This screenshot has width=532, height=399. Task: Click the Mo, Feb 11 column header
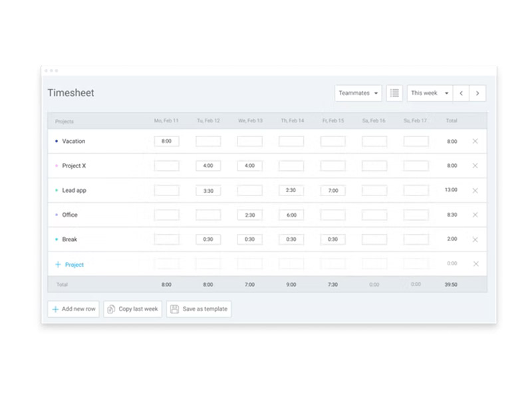166,121
